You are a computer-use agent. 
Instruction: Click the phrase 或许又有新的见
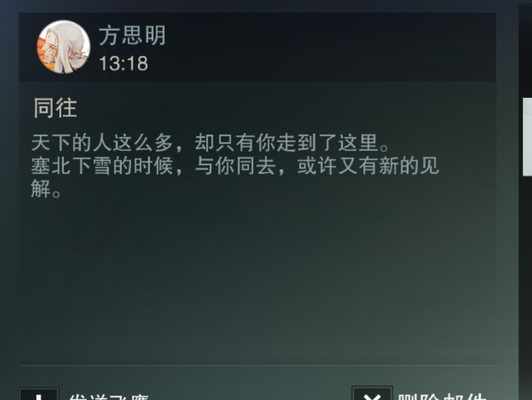[368, 166]
